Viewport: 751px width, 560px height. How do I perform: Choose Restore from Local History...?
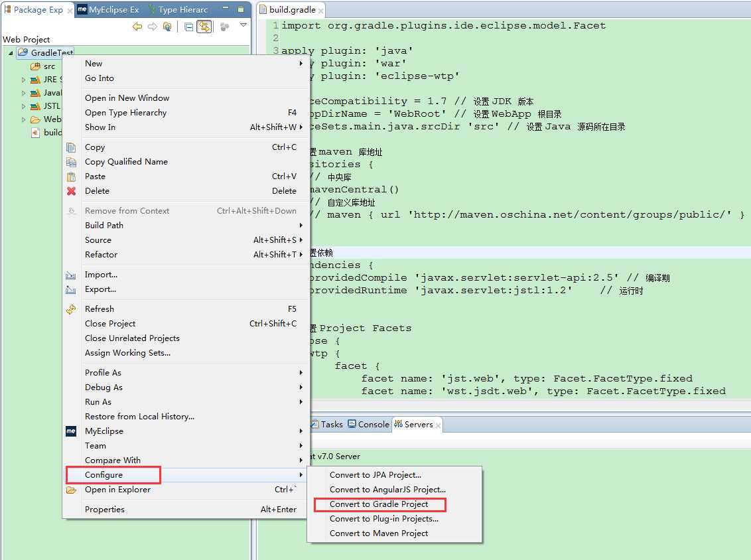(x=186, y=417)
